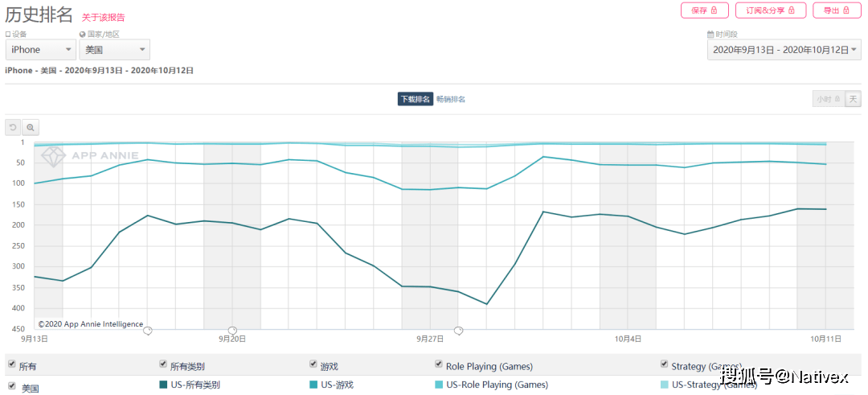Select the 下载排名 tab
This screenshot has width=868, height=395.
416,99
